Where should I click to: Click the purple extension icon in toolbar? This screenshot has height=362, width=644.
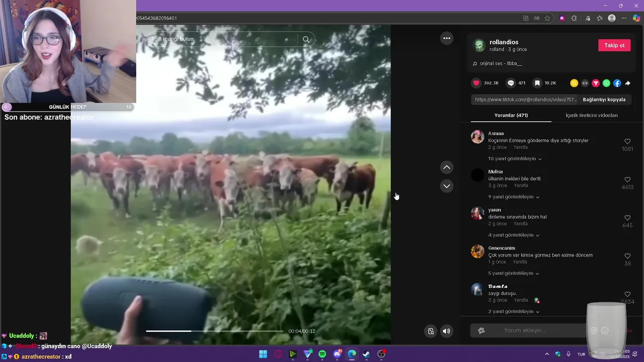[562, 18]
